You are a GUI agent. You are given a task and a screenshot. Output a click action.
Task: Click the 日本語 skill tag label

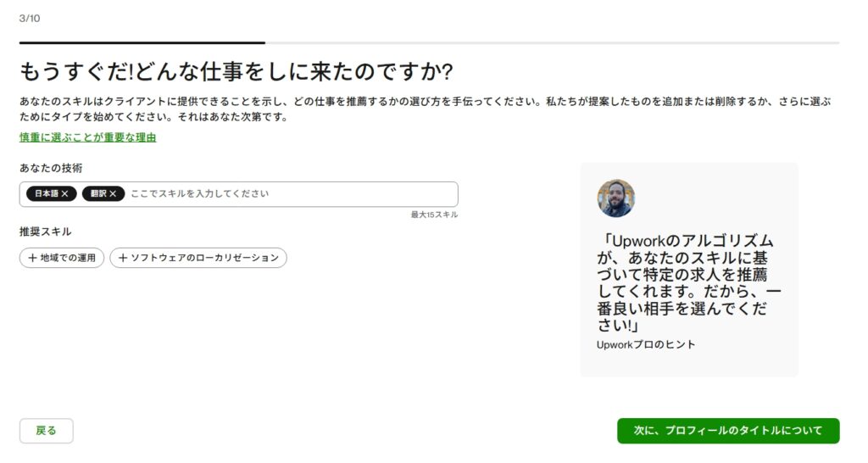[x=46, y=194]
